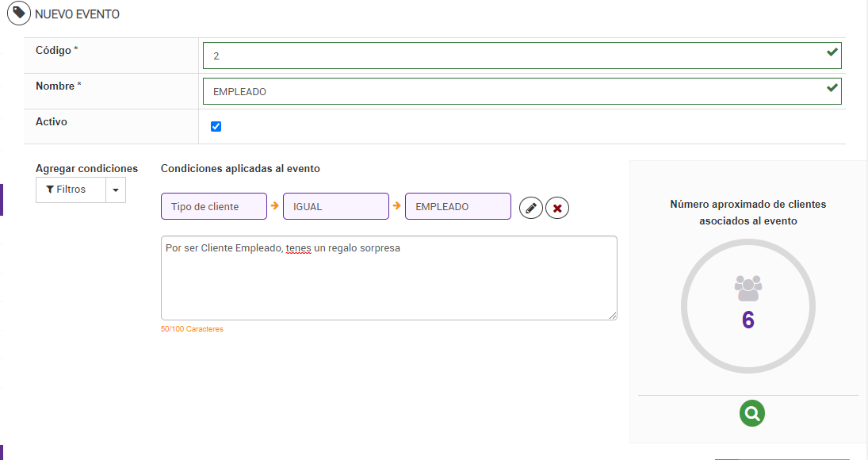Uncheck the Activo checkbox

pyautogui.click(x=216, y=126)
